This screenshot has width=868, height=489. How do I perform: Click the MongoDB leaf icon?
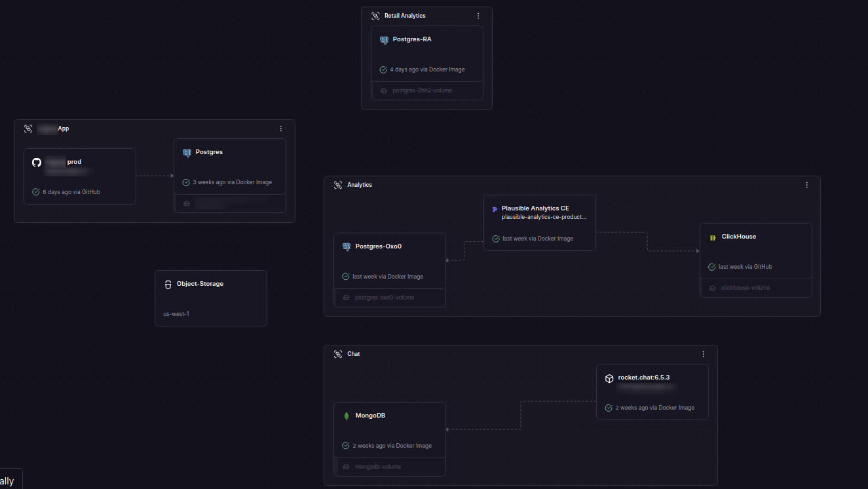(347, 416)
